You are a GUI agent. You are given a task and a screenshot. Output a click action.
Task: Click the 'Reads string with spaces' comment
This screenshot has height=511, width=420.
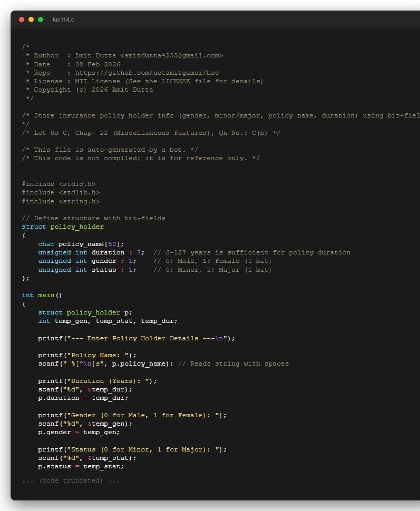coord(233,363)
